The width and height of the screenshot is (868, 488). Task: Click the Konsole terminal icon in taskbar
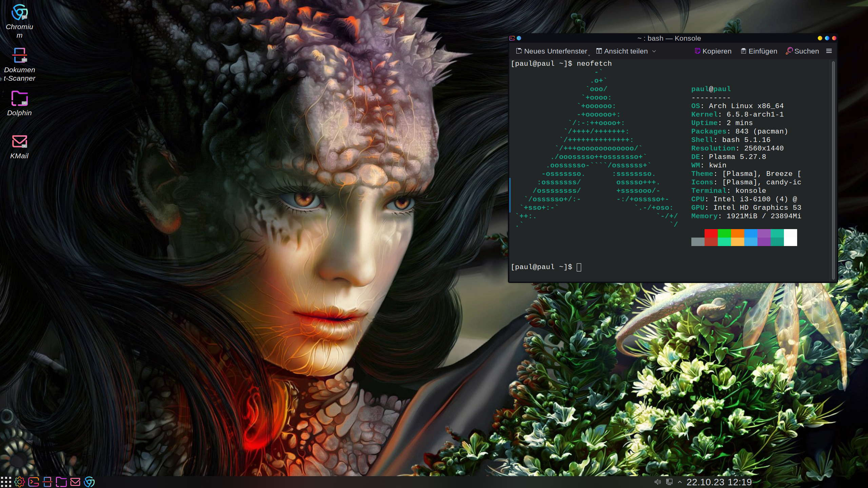34,482
